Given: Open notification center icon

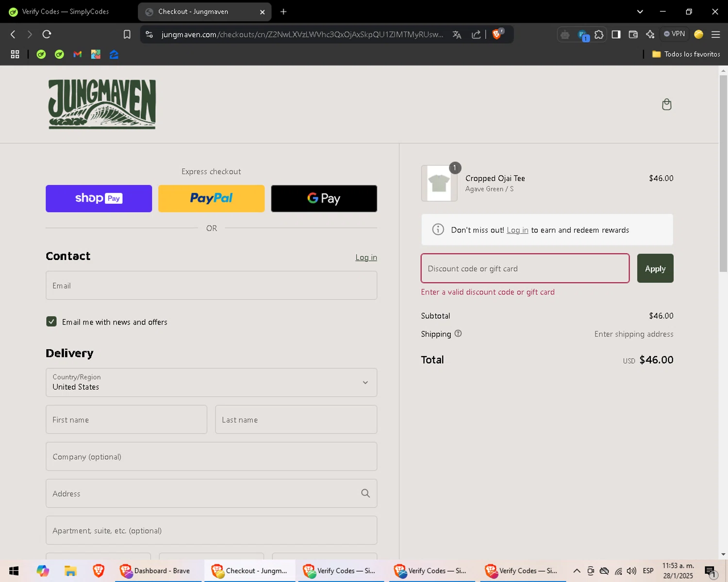Looking at the screenshot, I should pyautogui.click(x=711, y=572).
